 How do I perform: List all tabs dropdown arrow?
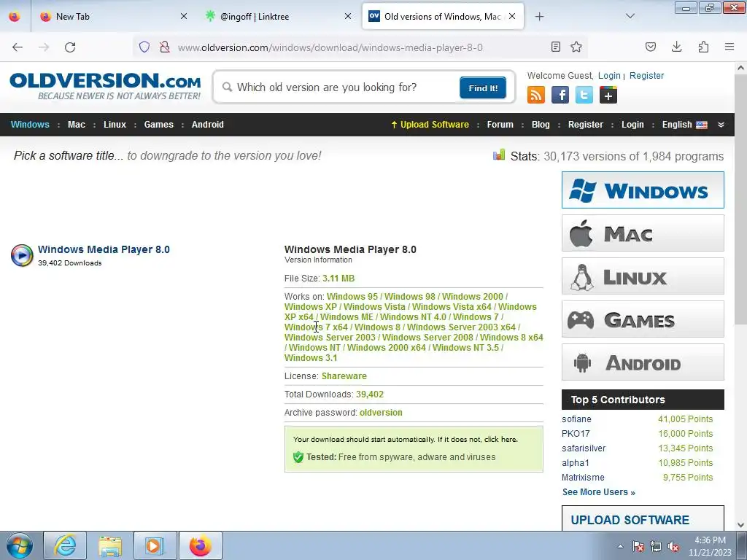[x=630, y=16]
